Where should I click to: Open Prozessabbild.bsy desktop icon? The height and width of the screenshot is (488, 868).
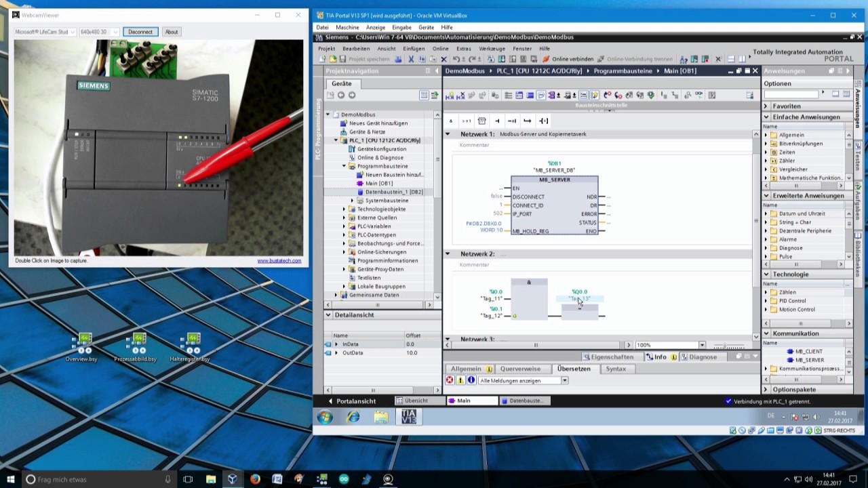point(135,347)
